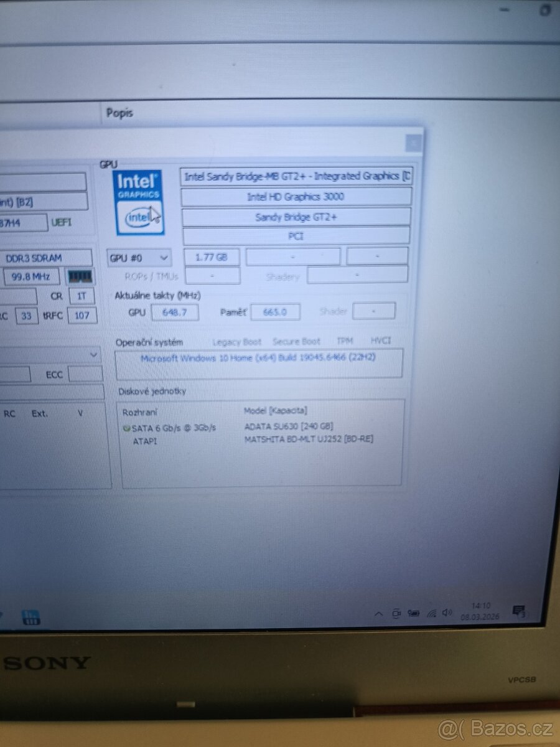Click the ROPs / TMUs value field
The height and width of the screenshot is (747, 560).
[213, 275]
